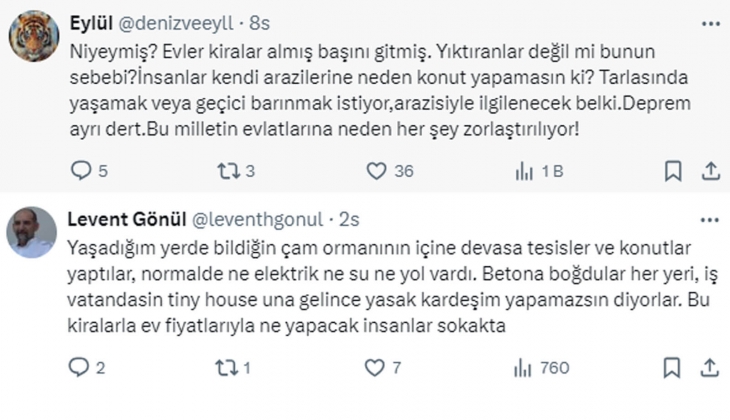This screenshot has width=730, height=420.
Task: Reply to Levent Gönül's tweet
Action: tap(79, 368)
